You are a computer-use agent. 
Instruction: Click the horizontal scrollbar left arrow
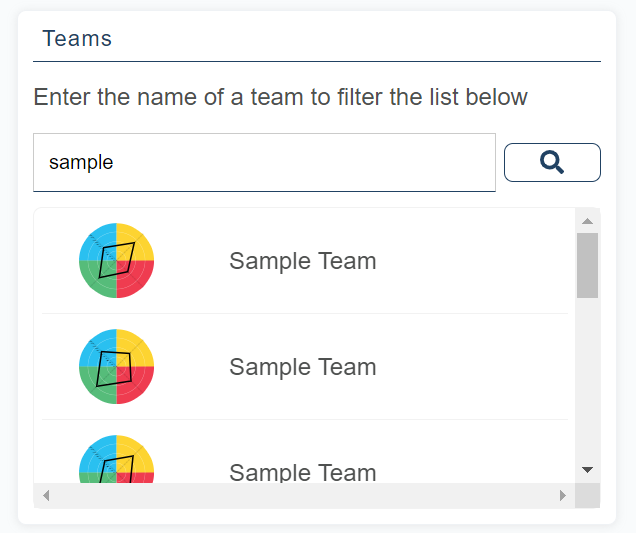[46, 495]
